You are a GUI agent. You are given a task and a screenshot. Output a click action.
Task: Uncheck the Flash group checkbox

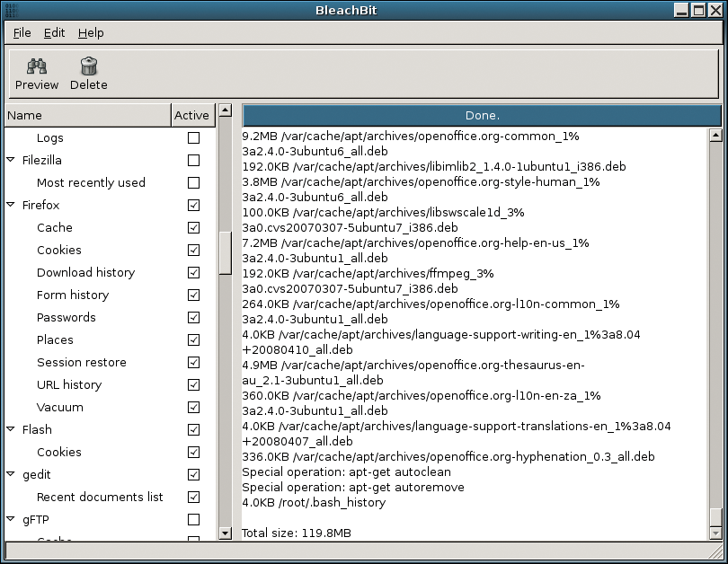[x=193, y=430]
